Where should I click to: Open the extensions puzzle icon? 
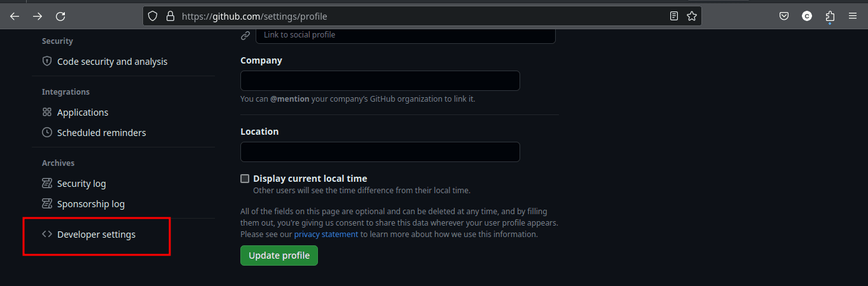pyautogui.click(x=830, y=17)
